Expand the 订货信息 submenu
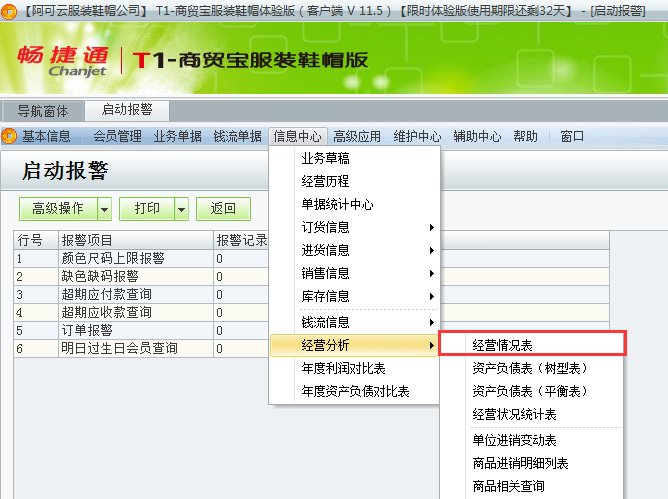This screenshot has height=499, width=668. tap(354, 228)
